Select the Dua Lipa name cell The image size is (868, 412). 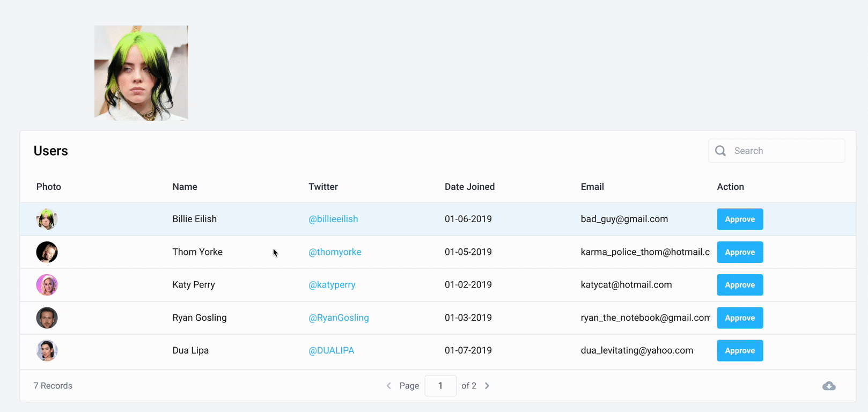190,350
